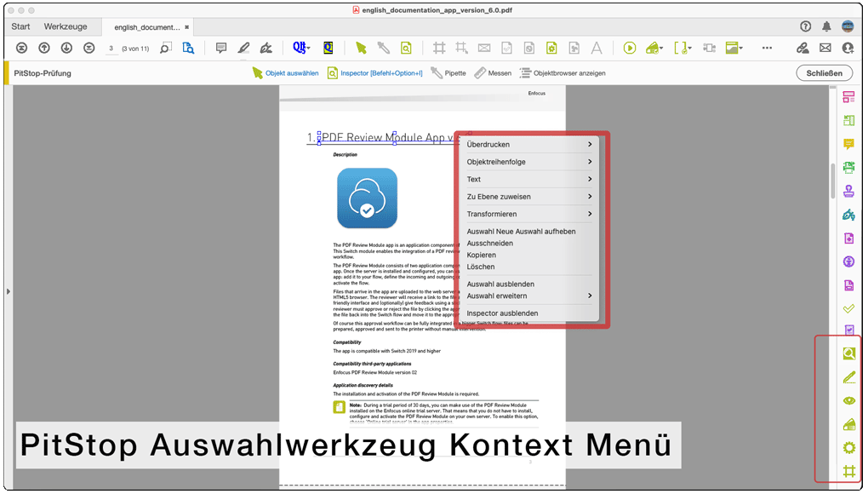Expand the Objektreihenfolge submenu
The height and width of the screenshot is (494, 868).
529,162
